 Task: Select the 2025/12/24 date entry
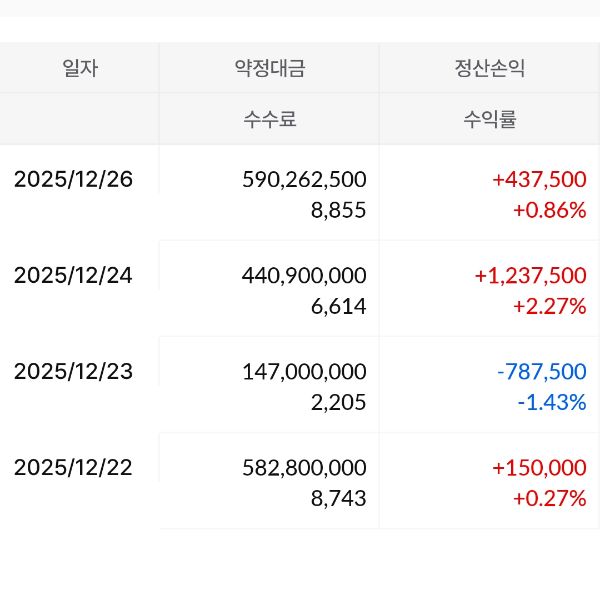73,276
